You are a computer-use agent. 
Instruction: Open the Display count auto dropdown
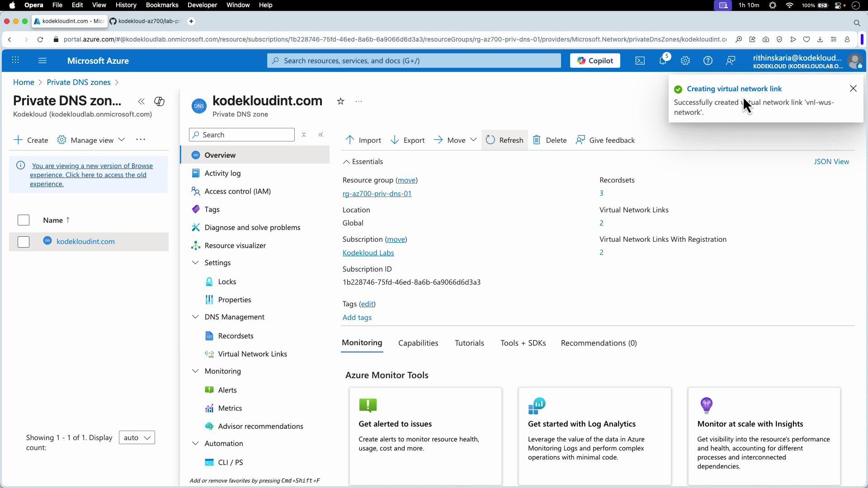pos(137,437)
